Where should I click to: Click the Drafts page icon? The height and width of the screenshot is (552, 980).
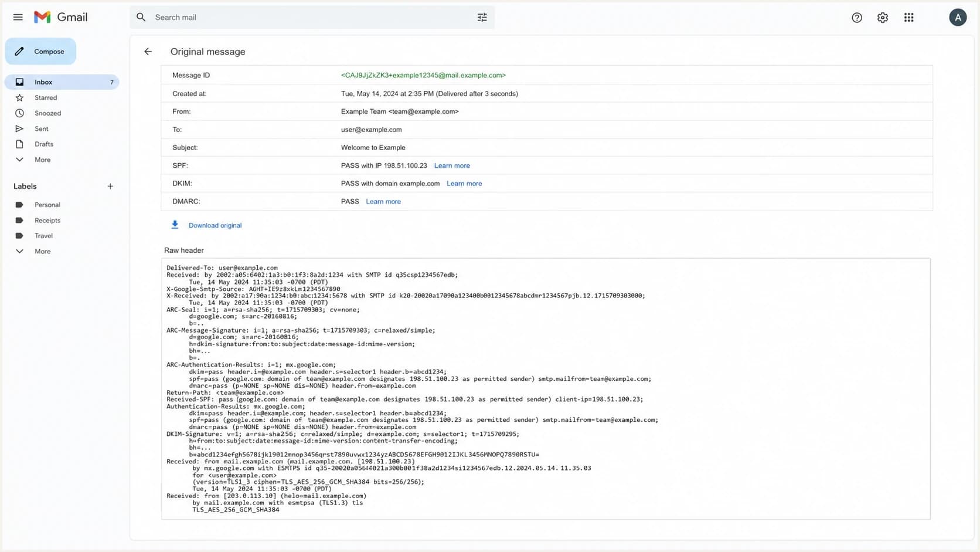(19, 144)
